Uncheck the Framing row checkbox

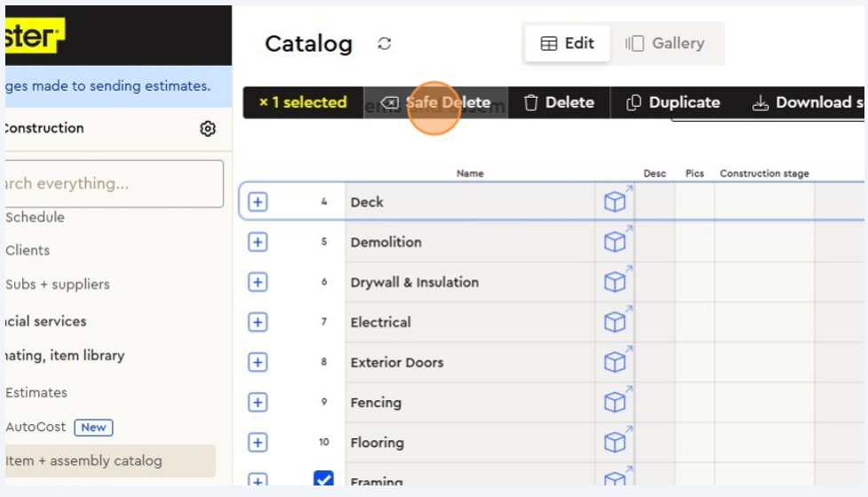(x=323, y=480)
